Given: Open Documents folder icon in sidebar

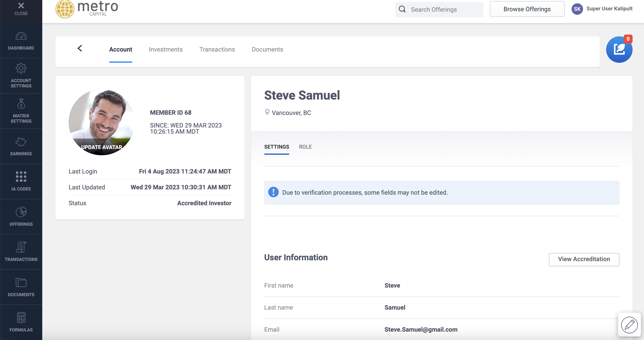Looking at the screenshot, I should point(21,283).
